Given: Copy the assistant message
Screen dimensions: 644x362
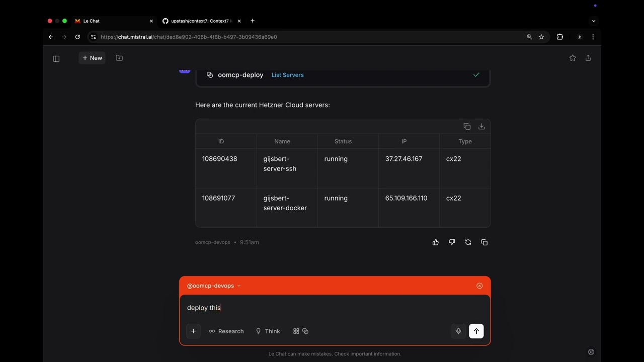Looking at the screenshot, I should tap(485, 242).
